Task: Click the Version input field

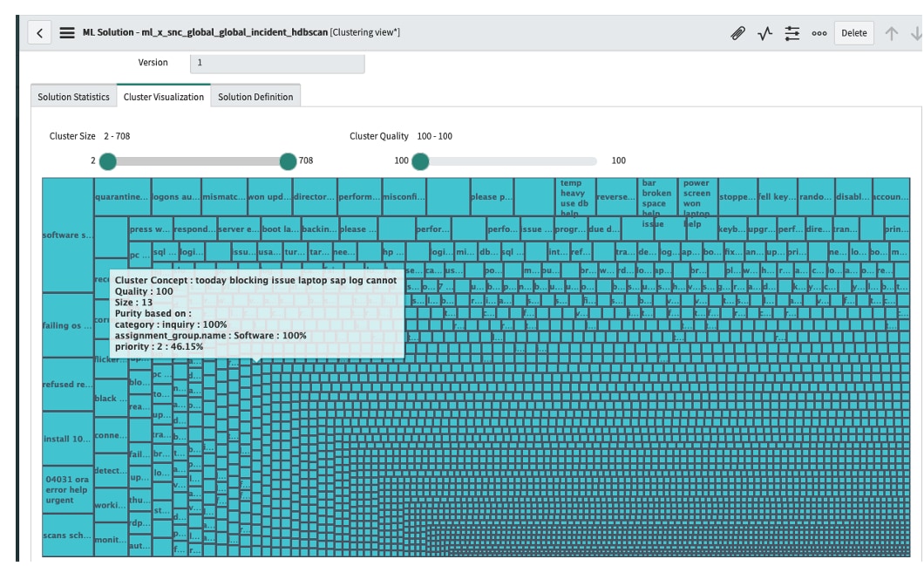Action: [277, 62]
